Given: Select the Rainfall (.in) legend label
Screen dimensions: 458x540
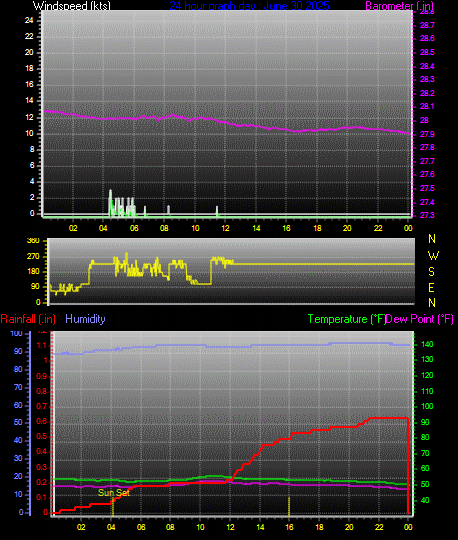Looking at the screenshot, I should pyautogui.click(x=28, y=319).
